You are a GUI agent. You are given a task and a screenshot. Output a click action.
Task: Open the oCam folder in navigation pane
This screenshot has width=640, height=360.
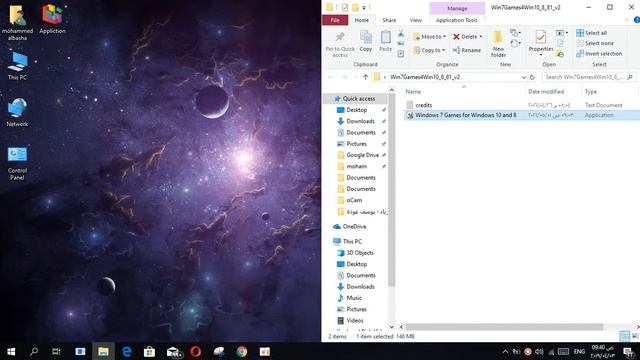point(354,200)
